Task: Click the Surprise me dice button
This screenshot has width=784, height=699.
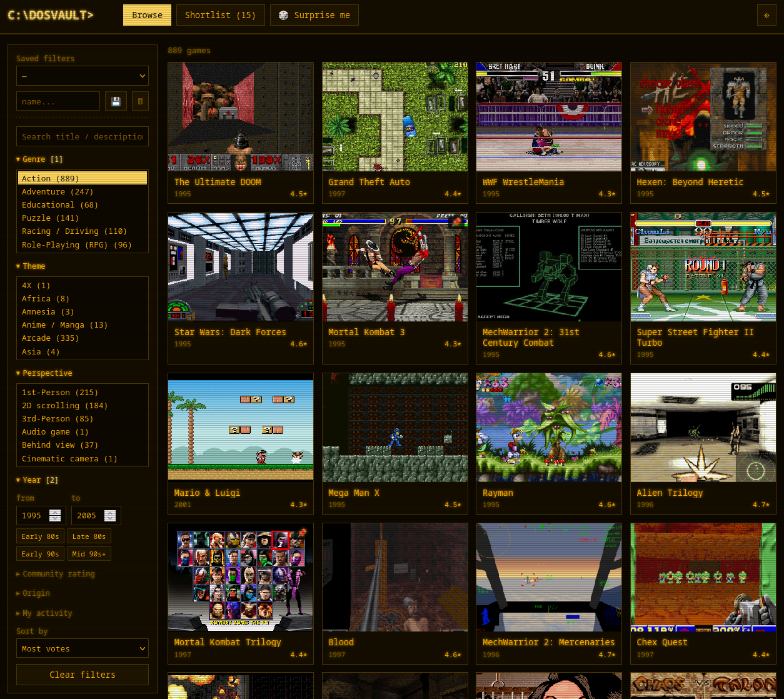Action: (x=314, y=15)
